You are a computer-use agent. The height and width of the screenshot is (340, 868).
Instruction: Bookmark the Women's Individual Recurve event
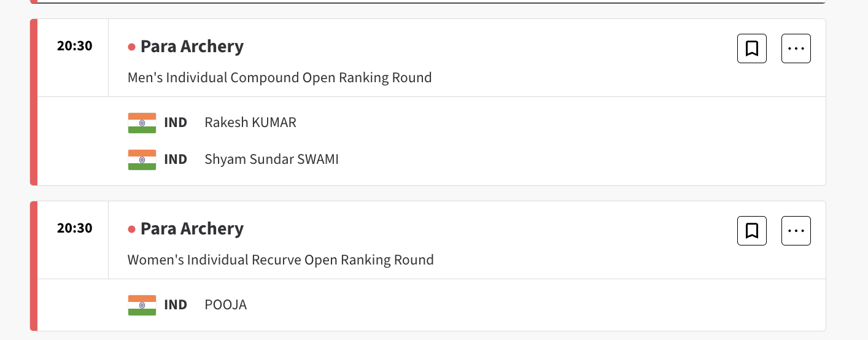coord(751,231)
